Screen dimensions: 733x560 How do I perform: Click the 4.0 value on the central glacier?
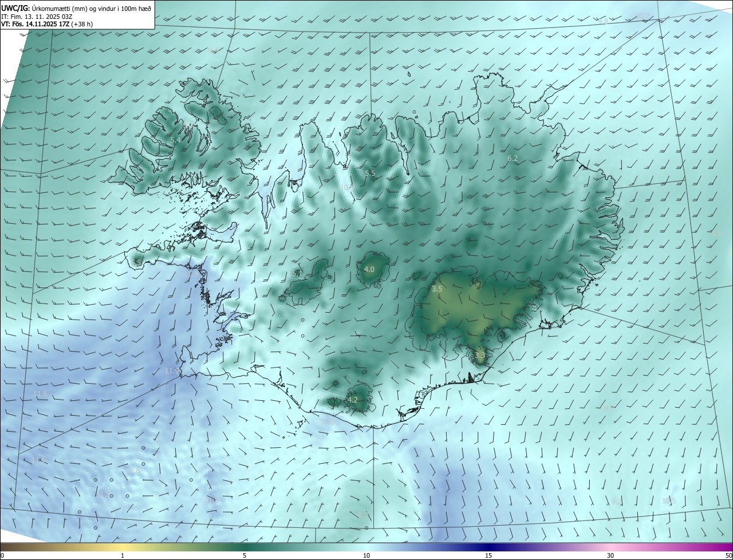pyautogui.click(x=369, y=269)
